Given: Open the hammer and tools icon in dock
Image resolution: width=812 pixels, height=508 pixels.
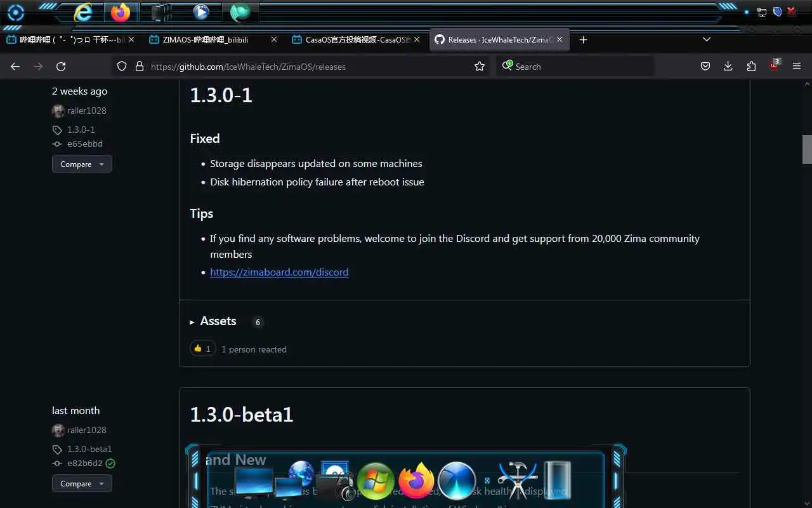Looking at the screenshot, I should pos(518,479).
